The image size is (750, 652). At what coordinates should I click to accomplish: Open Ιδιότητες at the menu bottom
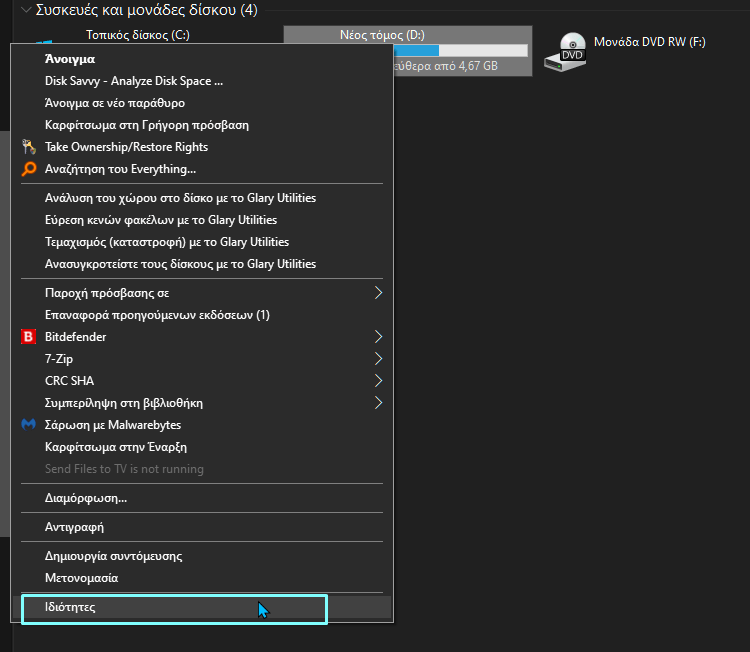click(x=202, y=607)
